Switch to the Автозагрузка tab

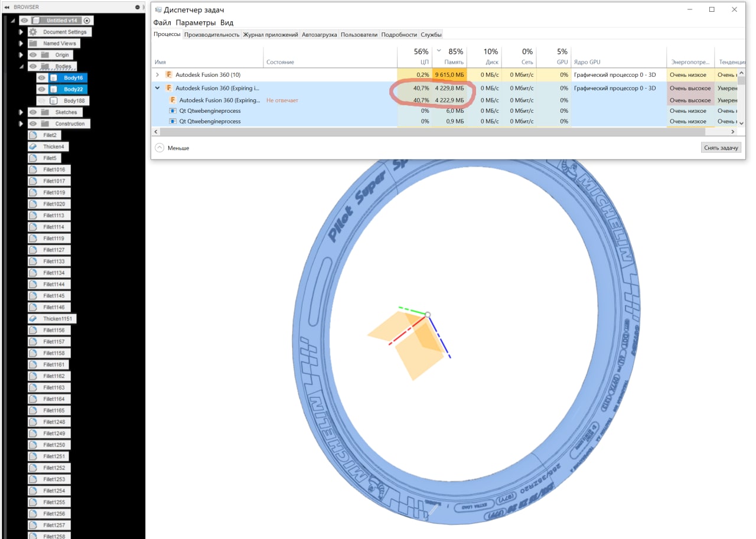click(319, 35)
